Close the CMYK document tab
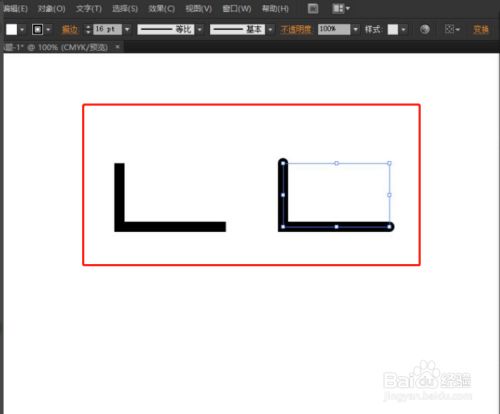The width and height of the screenshot is (500, 414). 117,47
